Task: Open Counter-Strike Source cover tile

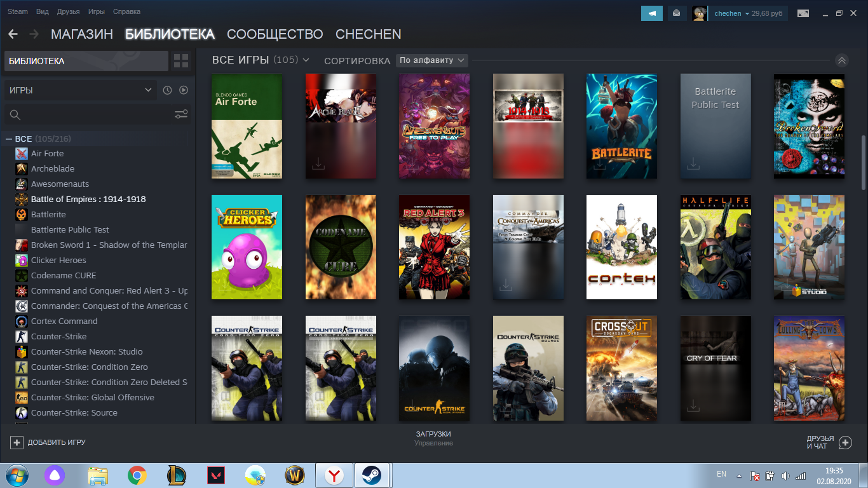Action: [528, 369]
